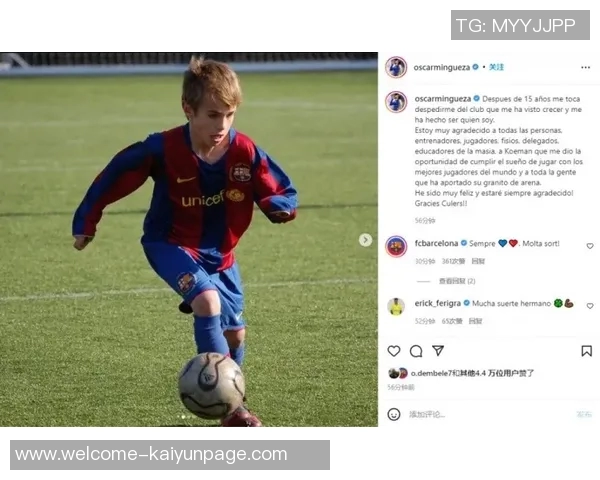Follow oscarmingueza via blue follow link
The image size is (600, 480).
pos(496,67)
